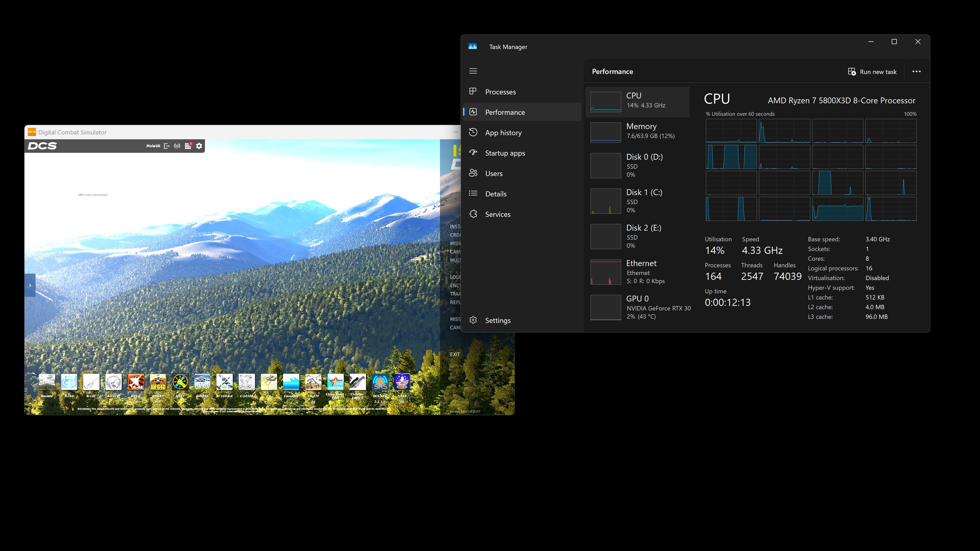This screenshot has height=551, width=980.
Task: Click Run new task button
Action: pos(872,72)
